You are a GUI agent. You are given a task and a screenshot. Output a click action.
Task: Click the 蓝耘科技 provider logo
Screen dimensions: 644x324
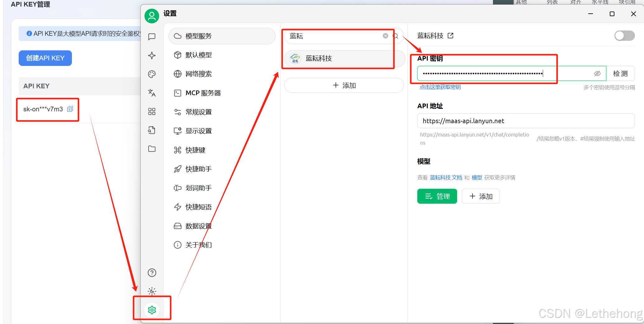tap(295, 58)
